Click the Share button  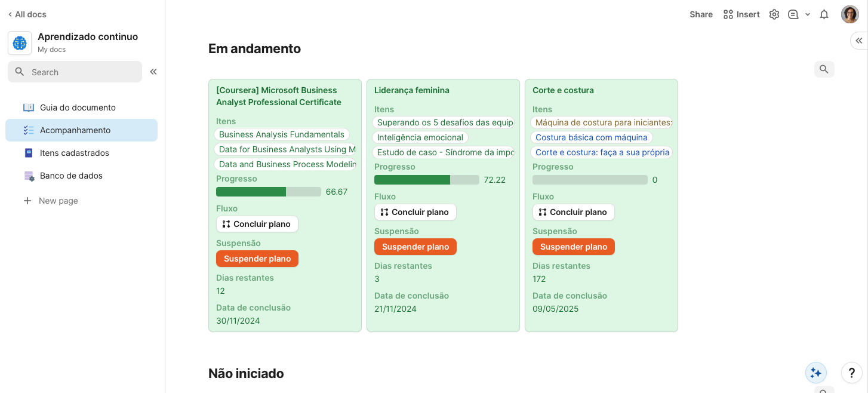pyautogui.click(x=701, y=14)
